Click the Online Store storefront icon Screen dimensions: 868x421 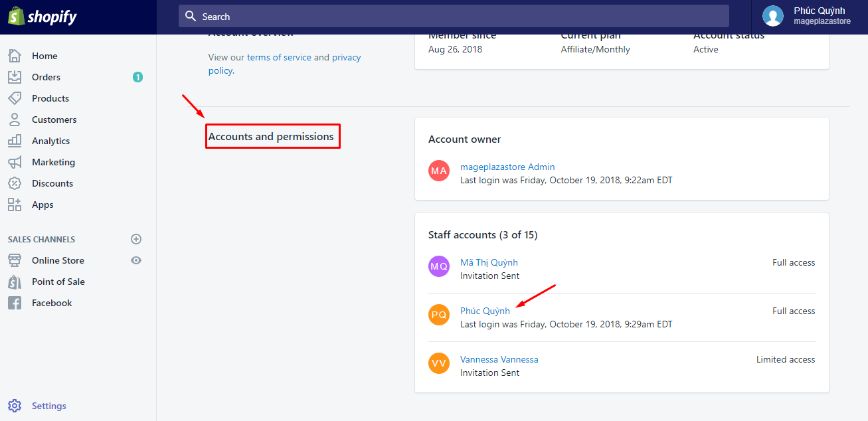pyautogui.click(x=15, y=260)
